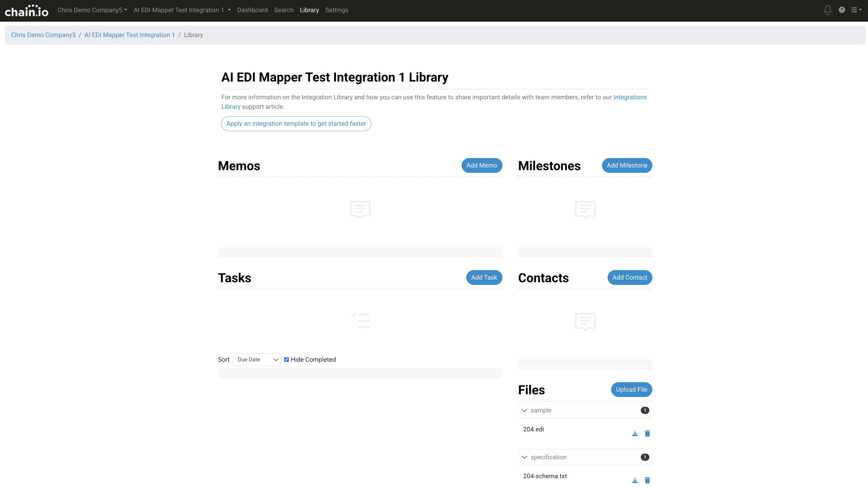Viewport: 868px width, 488px height.
Task: Click Chris Demo Company5 breadcrumb link
Action: tap(43, 35)
